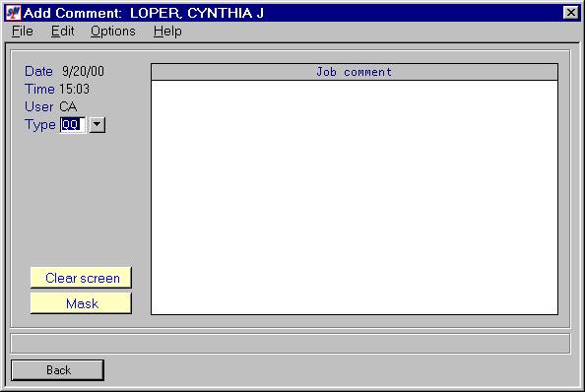
Task: Click the Time label
Action: (x=39, y=89)
